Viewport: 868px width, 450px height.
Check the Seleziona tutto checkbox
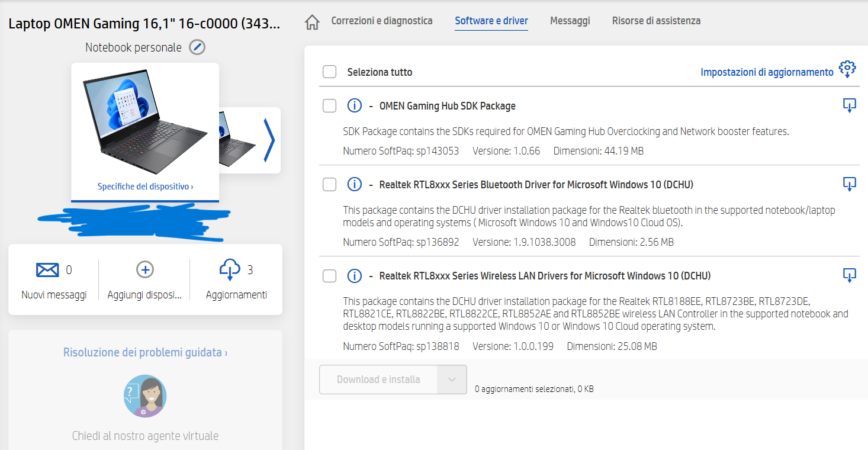coord(329,71)
